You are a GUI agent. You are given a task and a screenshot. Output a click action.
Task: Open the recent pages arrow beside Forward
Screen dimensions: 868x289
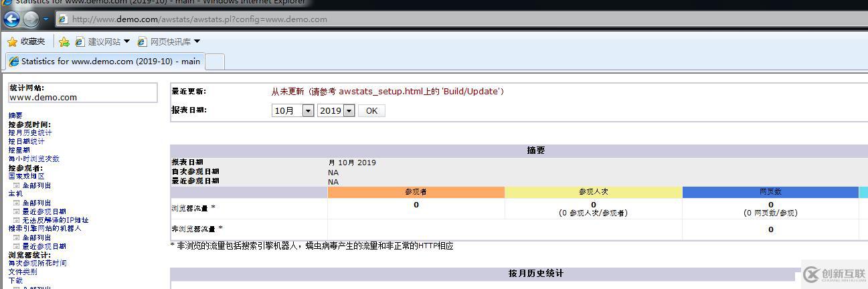tap(46, 19)
